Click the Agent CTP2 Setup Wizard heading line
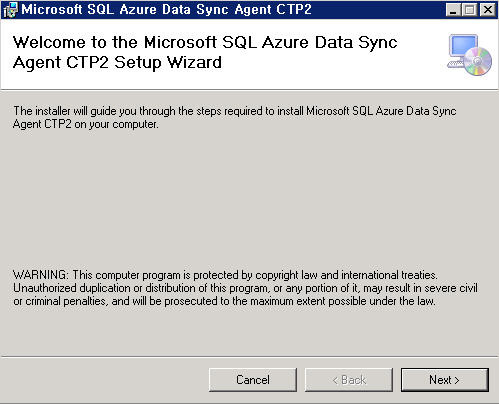The image size is (499, 404). [117, 62]
